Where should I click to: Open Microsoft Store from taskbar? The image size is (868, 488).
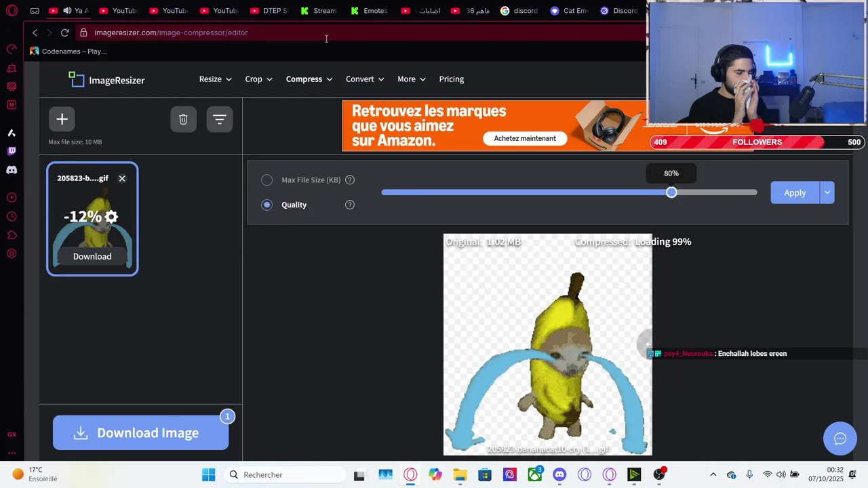[485, 474]
